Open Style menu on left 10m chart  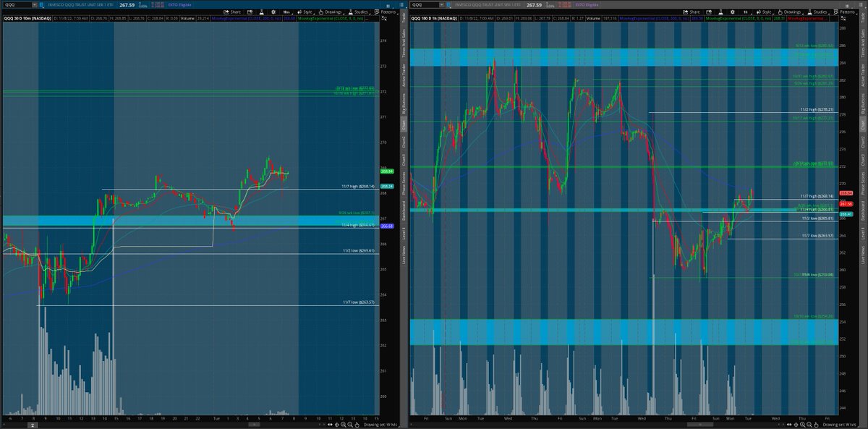click(x=307, y=12)
